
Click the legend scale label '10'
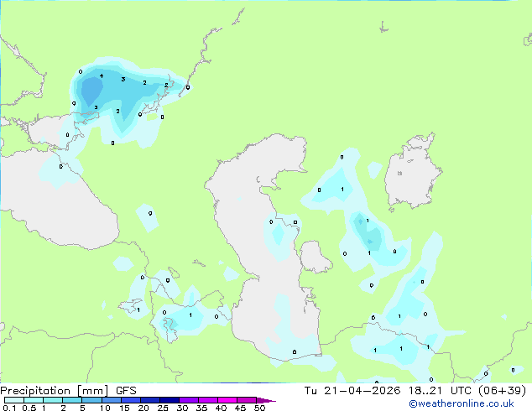click(x=105, y=408)
